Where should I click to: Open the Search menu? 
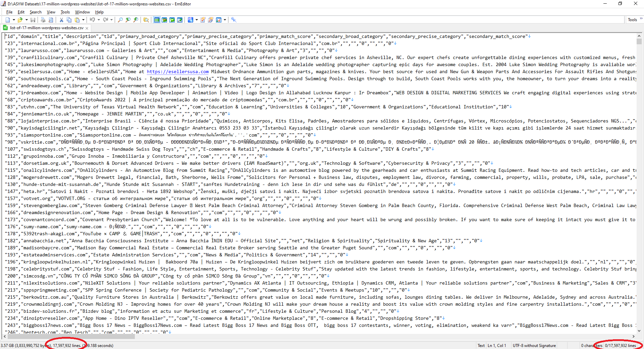(36, 12)
